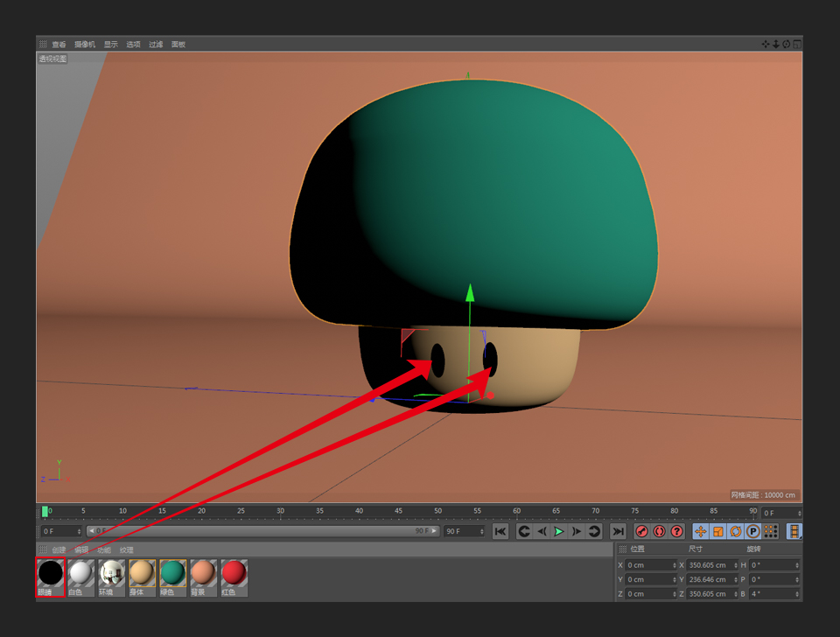Select the green 绿色 material swatch
Viewport: 840px width, 637px height.
(x=172, y=573)
